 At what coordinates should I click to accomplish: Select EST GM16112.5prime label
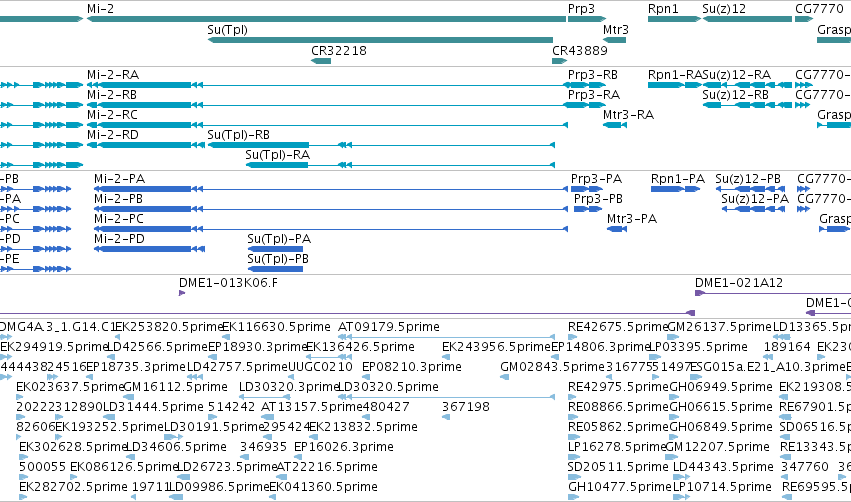click(x=175, y=387)
